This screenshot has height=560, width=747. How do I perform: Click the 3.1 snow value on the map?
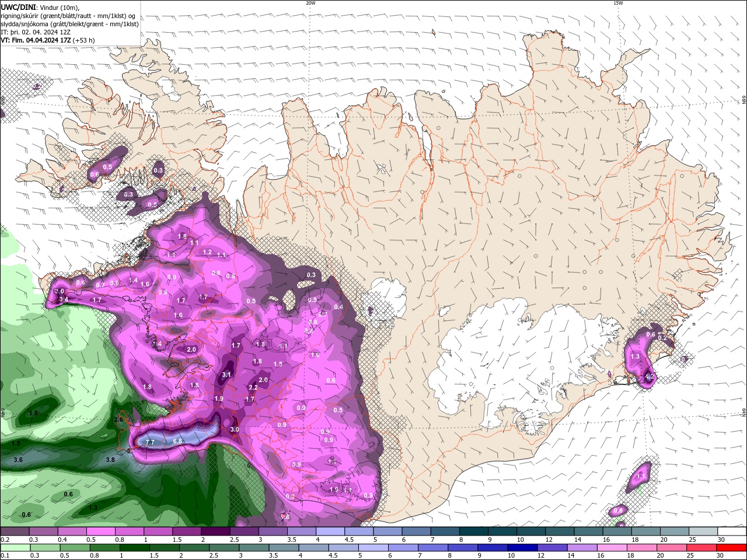click(227, 374)
